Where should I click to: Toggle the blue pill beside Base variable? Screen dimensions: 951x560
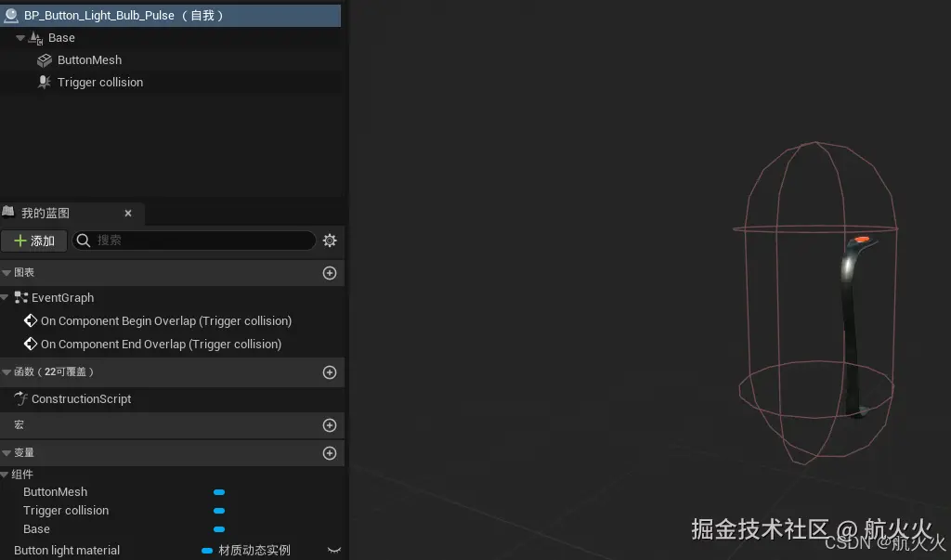[219, 528]
